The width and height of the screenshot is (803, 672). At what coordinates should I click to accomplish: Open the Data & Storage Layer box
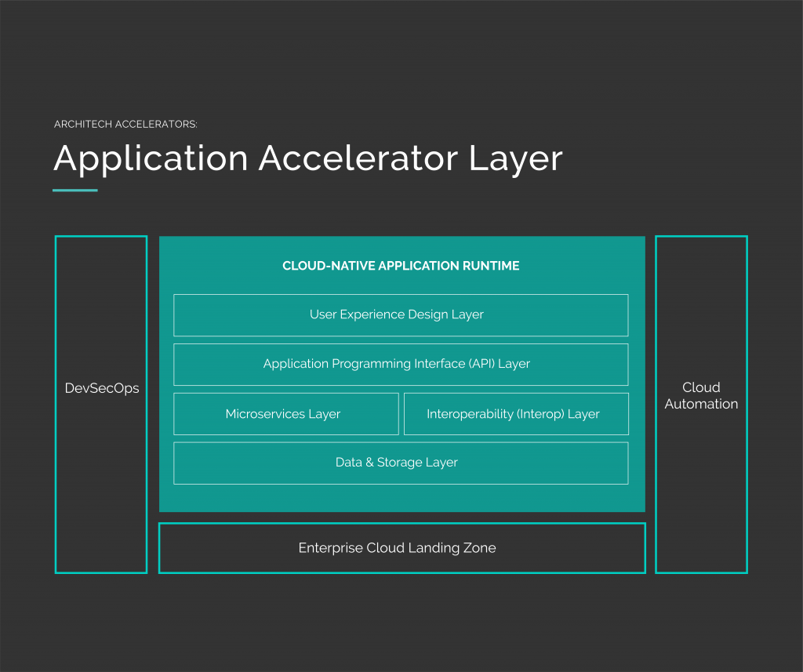click(x=401, y=463)
